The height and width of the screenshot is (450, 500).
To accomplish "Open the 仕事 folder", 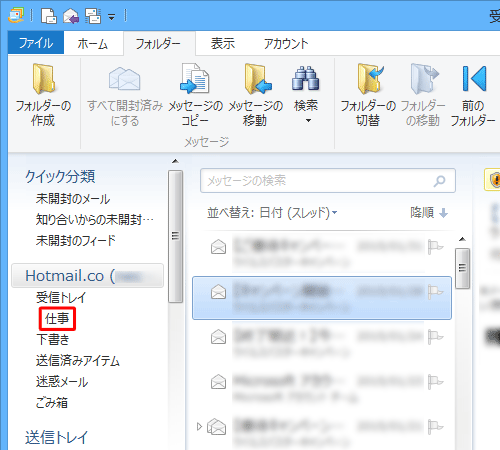I will (x=57, y=319).
